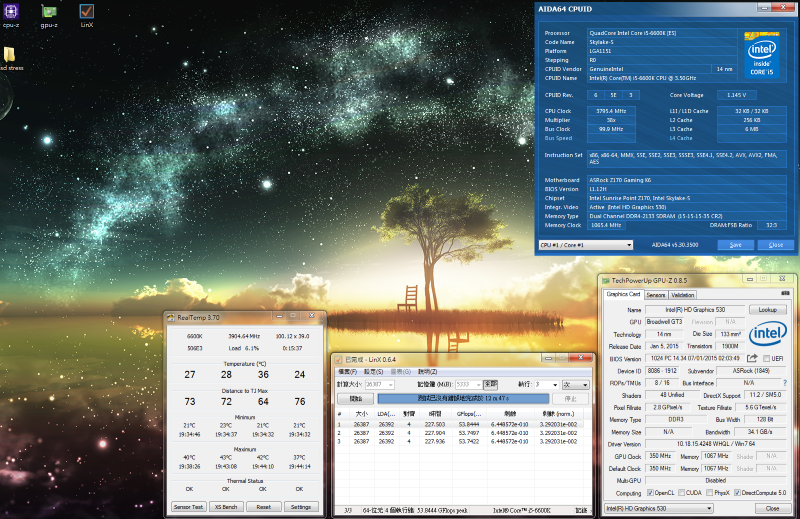The width and height of the screenshot is (800, 519).
Task: Expand the CPU #1 / Core #1 dropdown
Action: (585, 244)
